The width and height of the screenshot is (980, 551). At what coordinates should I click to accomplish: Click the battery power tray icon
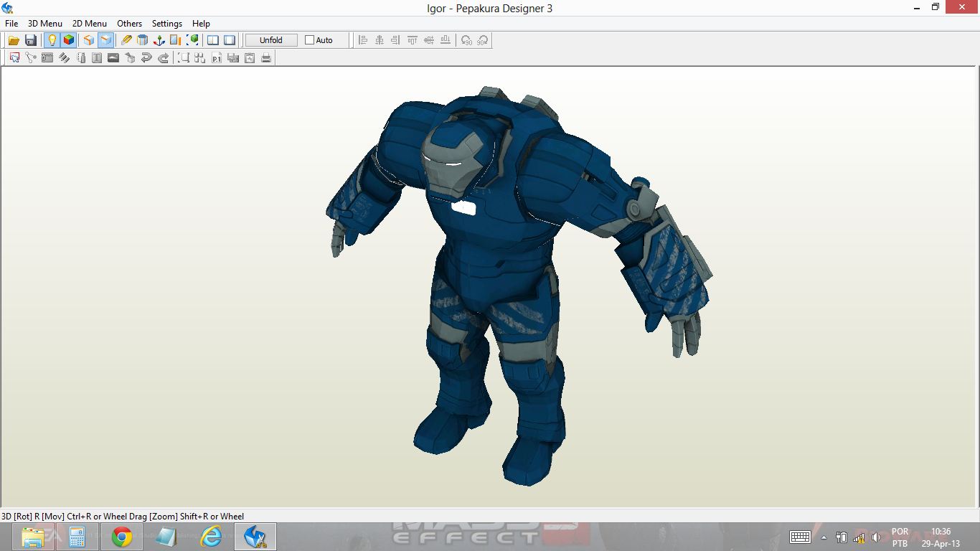point(842,537)
